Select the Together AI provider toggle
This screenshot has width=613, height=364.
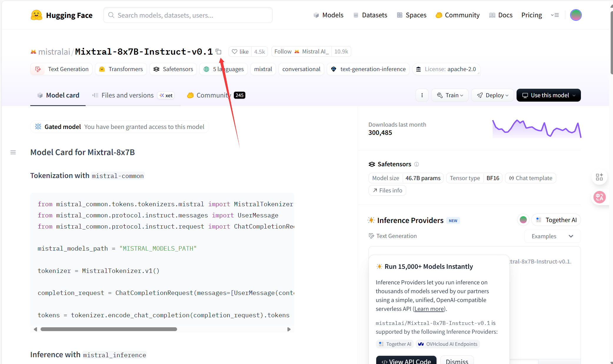(x=556, y=220)
